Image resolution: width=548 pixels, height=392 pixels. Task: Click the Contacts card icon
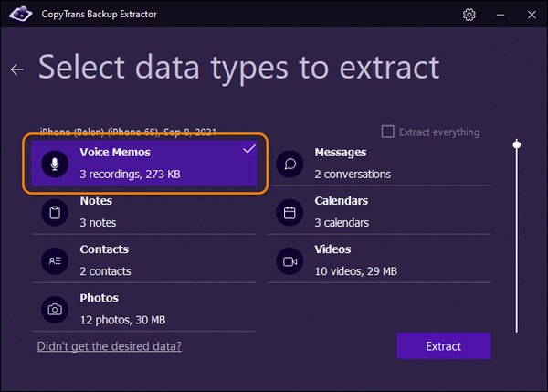[x=55, y=260]
